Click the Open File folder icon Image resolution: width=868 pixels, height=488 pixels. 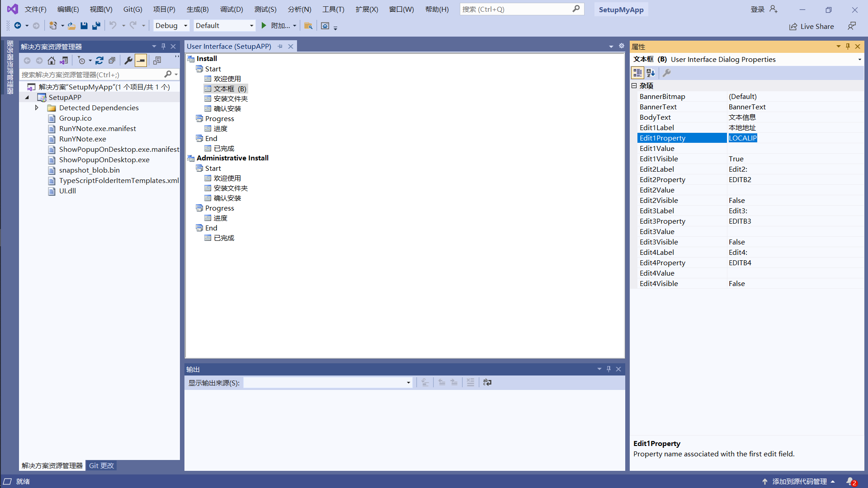click(71, 26)
